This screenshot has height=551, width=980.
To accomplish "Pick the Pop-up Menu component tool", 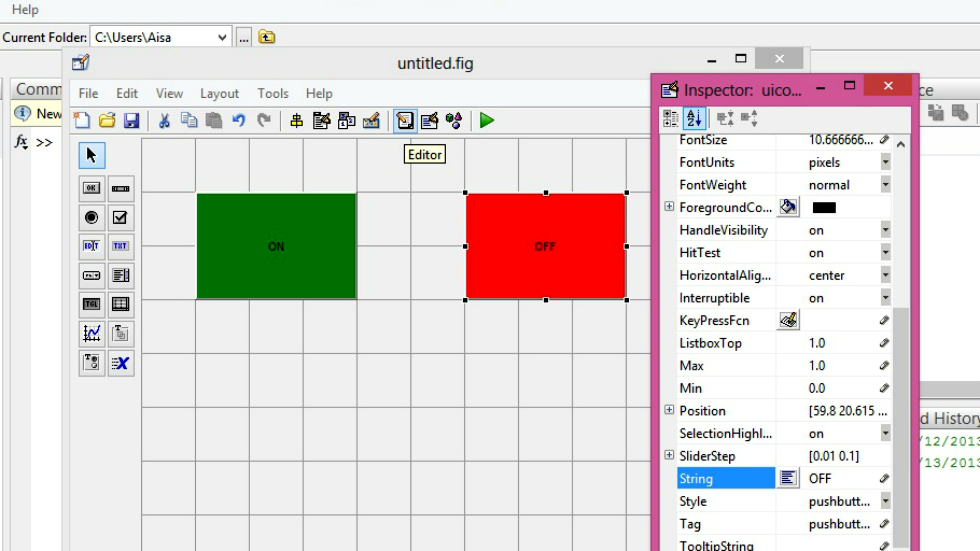I will [x=92, y=275].
